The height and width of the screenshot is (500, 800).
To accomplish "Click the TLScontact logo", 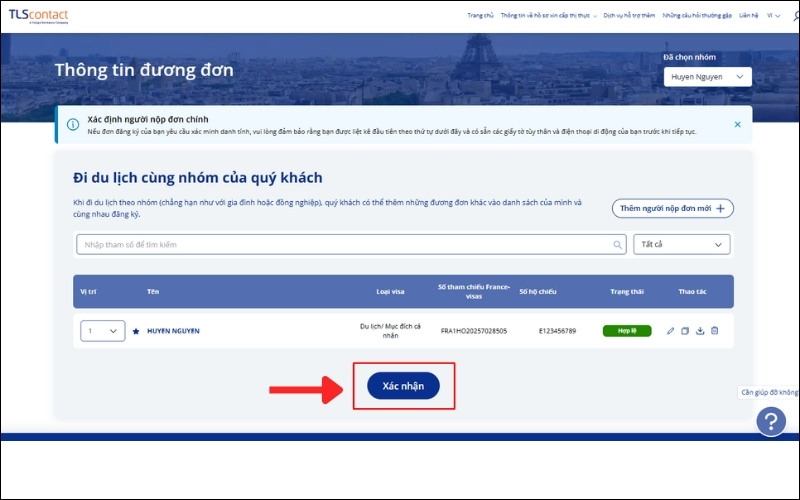I will tap(38, 16).
